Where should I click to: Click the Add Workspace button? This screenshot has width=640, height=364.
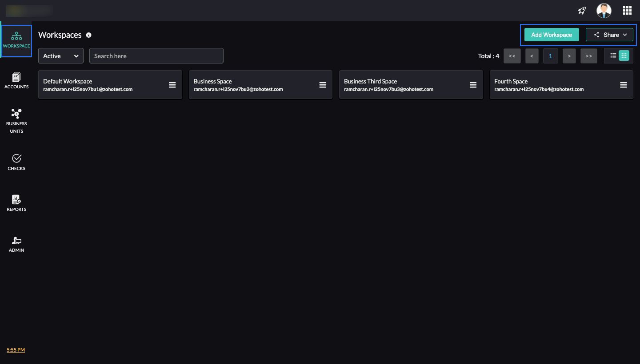click(552, 35)
